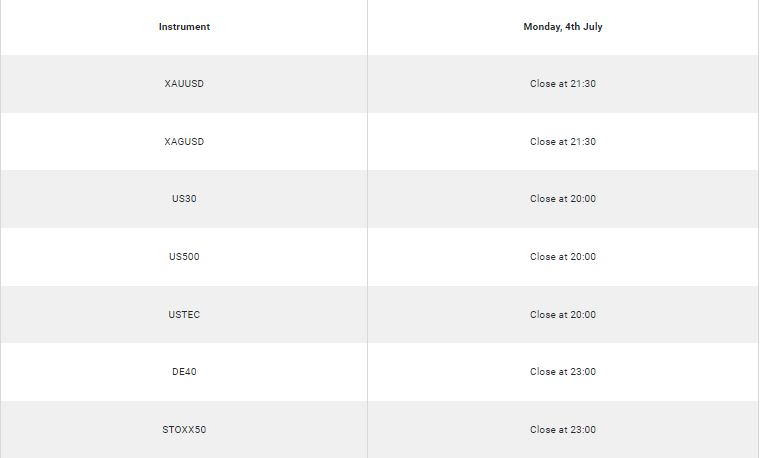Select the XAUUSD instrument cell
The width and height of the screenshot is (761, 458).
click(x=184, y=84)
